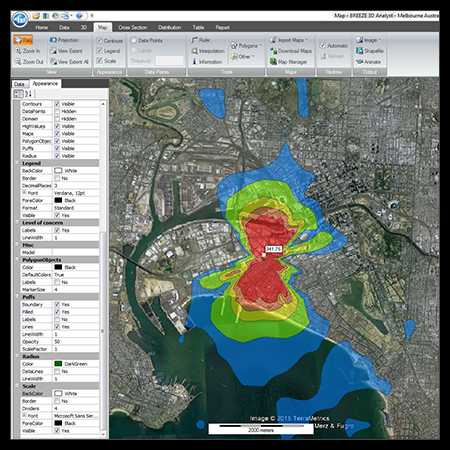Open the Polygons dropdown
Viewport: 450px width, 450px height.
click(246, 46)
